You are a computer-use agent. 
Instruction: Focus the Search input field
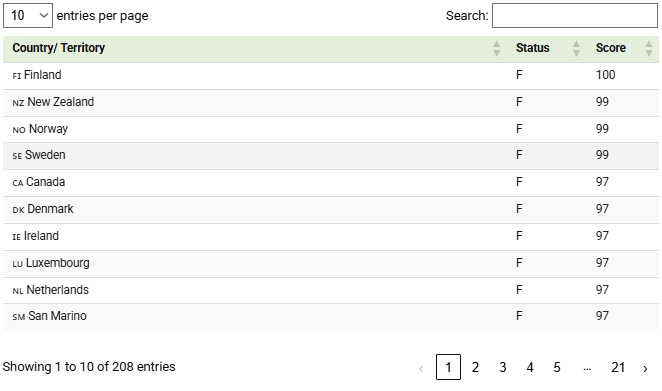click(x=575, y=16)
